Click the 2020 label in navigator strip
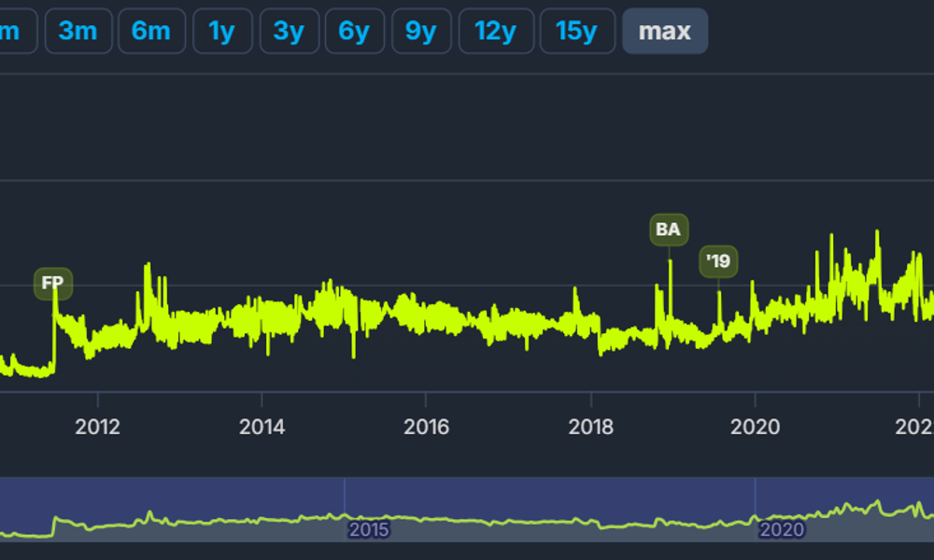Screen dimensions: 934x560 [781, 530]
